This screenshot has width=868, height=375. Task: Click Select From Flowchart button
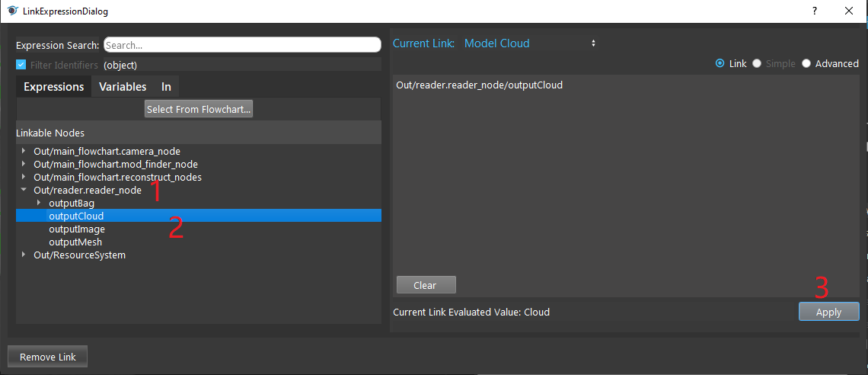(x=199, y=109)
